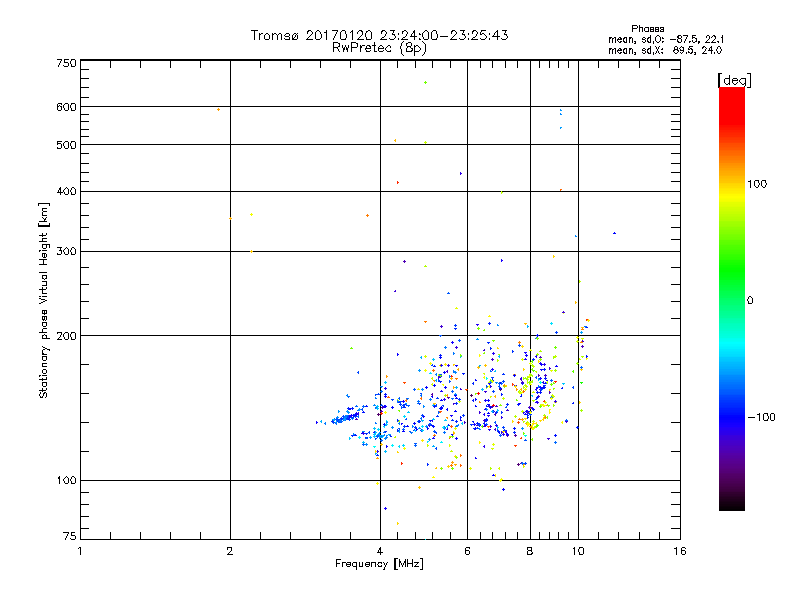Viewport: 800px width, 600px height.
Task: Pick the black bottom of the phase colorbar
Action: pyautogui.click(x=732, y=503)
